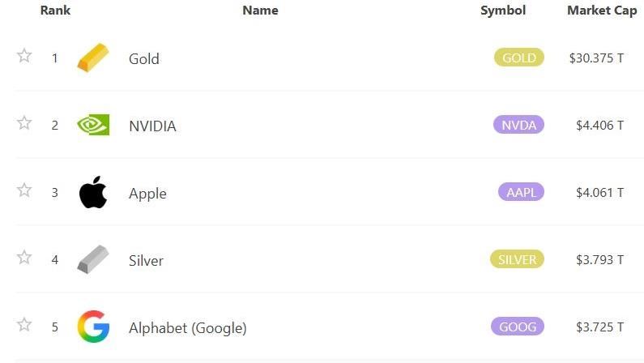Star Apple as a favorite

pyautogui.click(x=24, y=190)
